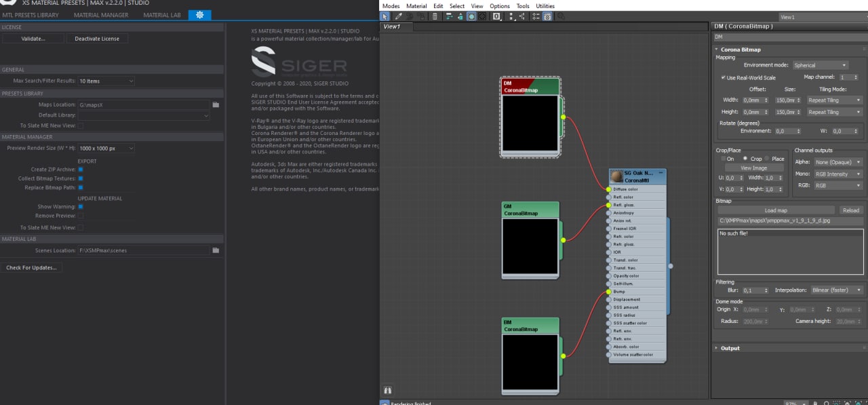Click Lay Out Children icon

[521, 16]
